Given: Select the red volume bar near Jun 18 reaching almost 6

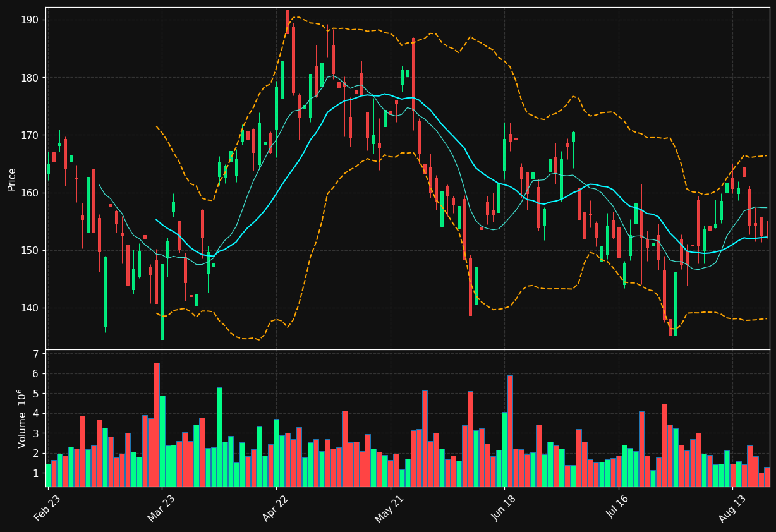Looking at the screenshot, I should pos(510,431).
